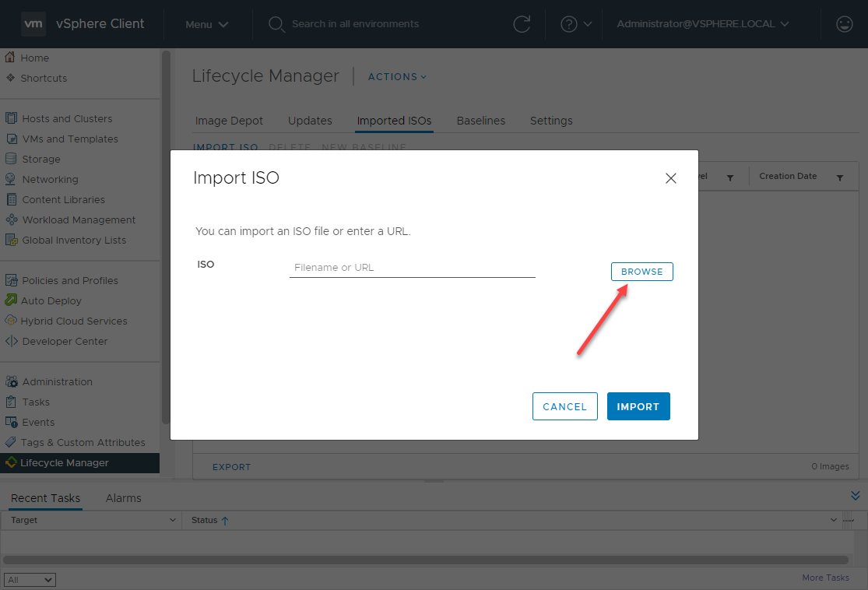Close the Import ISO dialog
The width and height of the screenshot is (868, 590).
coord(670,178)
